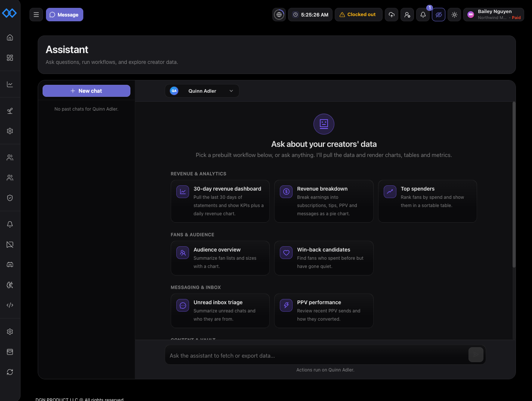Run the PPV performance workflow
This screenshot has width=532, height=401.
[x=324, y=311]
